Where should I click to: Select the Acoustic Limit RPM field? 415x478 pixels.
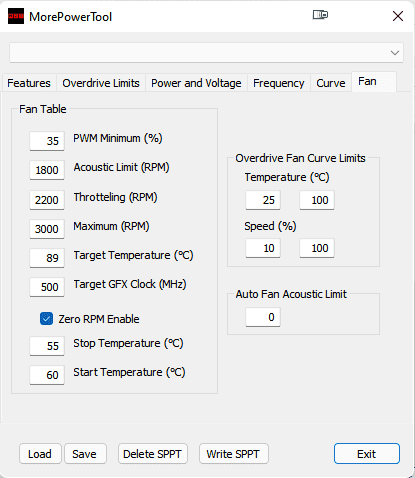47,170
